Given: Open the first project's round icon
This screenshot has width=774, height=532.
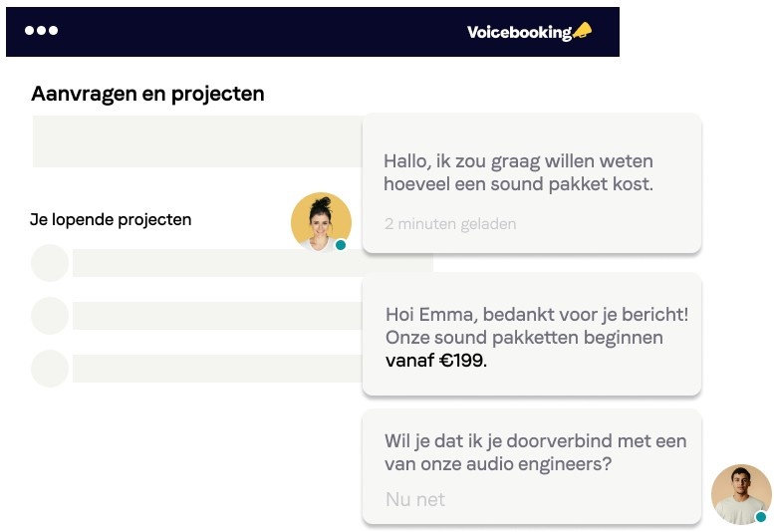Looking at the screenshot, I should point(50,263).
